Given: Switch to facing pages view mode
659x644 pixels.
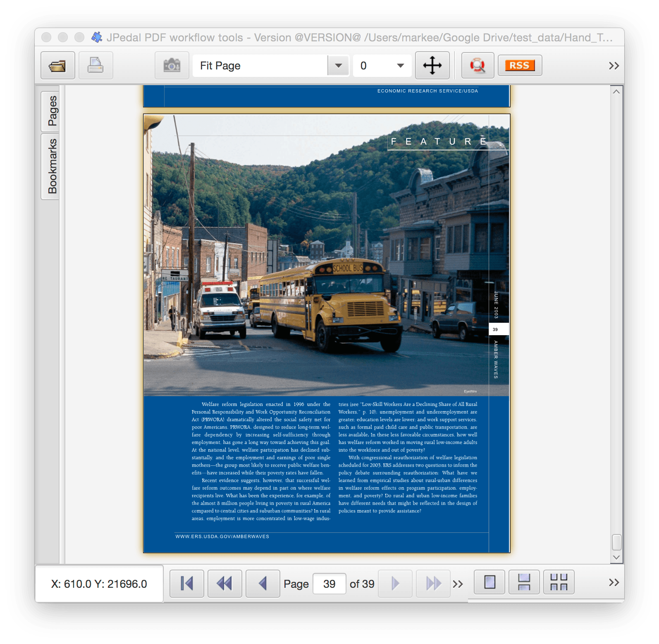Looking at the screenshot, I should click(x=559, y=582).
